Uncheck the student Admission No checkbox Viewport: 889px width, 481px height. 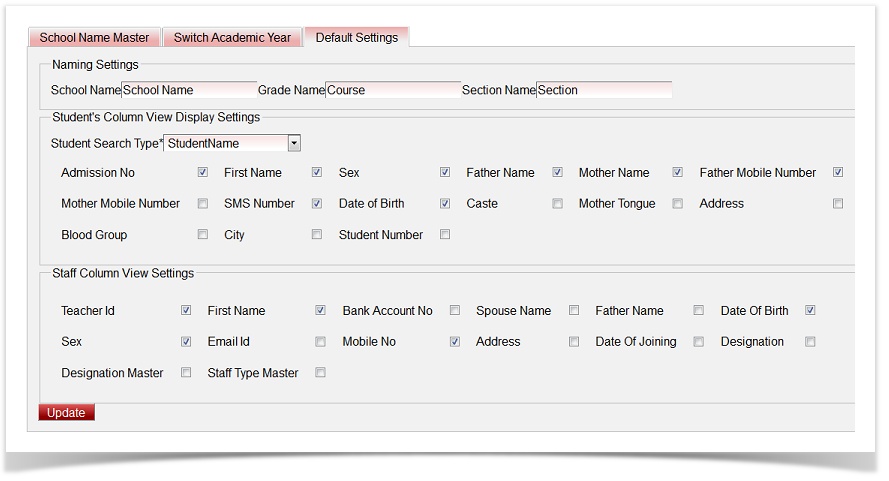pos(203,172)
